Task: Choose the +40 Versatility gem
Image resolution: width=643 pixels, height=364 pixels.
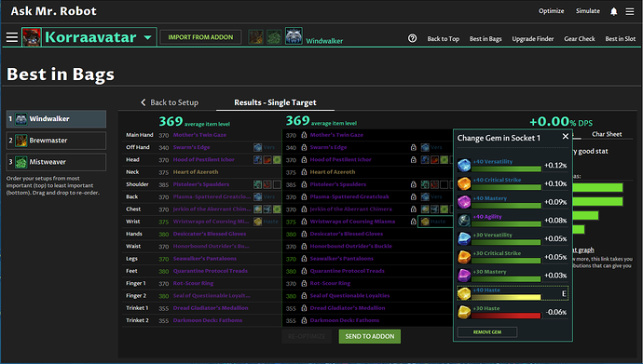Action: [513, 165]
